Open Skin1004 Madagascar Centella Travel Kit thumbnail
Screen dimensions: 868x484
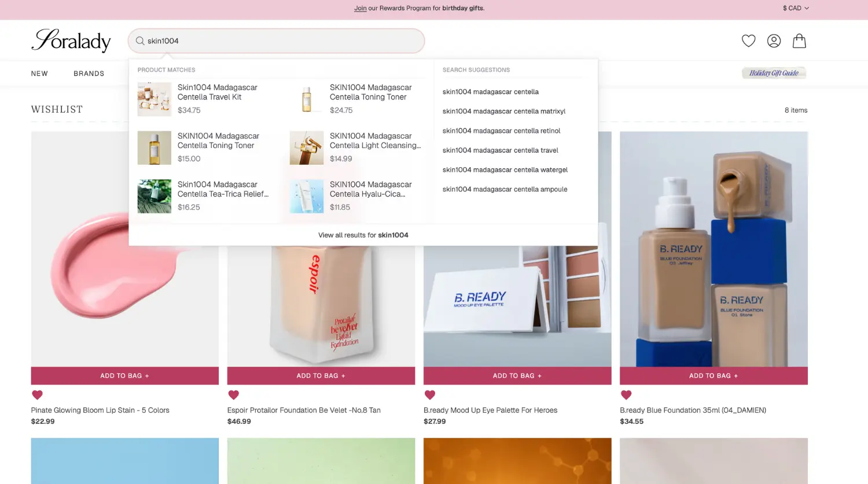[x=155, y=99]
